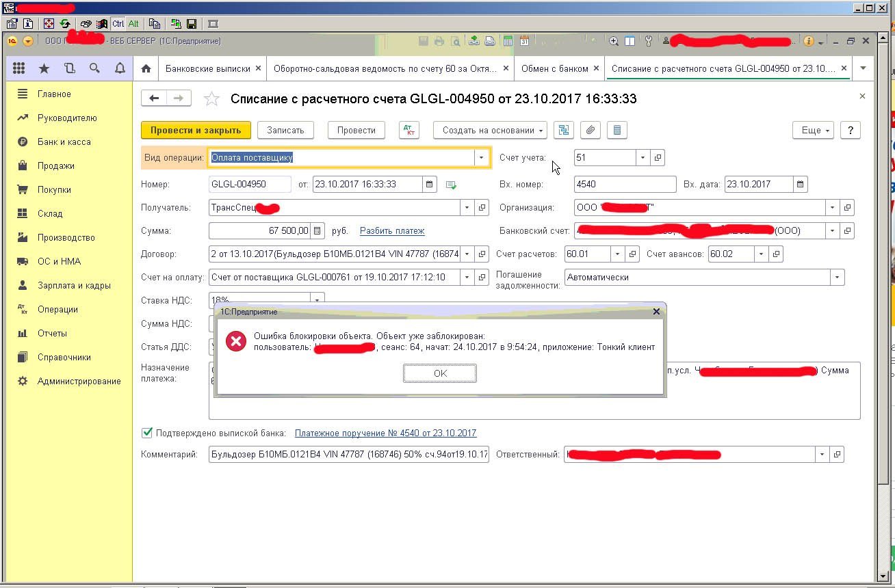Viewport: 895px width, 588px height.
Task: Toggle Подтверждено выпиской банка checkbox
Action: [x=146, y=433]
